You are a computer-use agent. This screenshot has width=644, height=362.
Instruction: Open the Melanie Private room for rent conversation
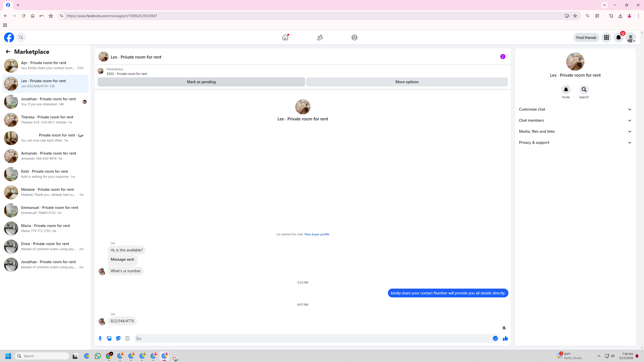tap(45, 192)
